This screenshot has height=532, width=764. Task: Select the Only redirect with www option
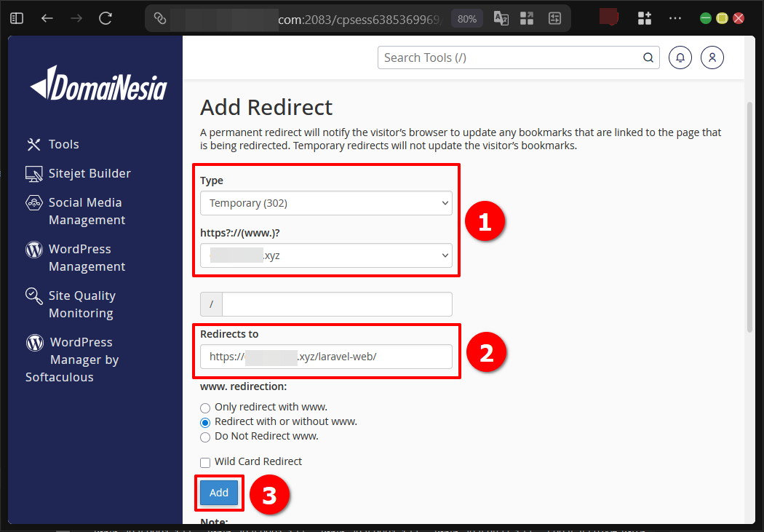(x=204, y=408)
